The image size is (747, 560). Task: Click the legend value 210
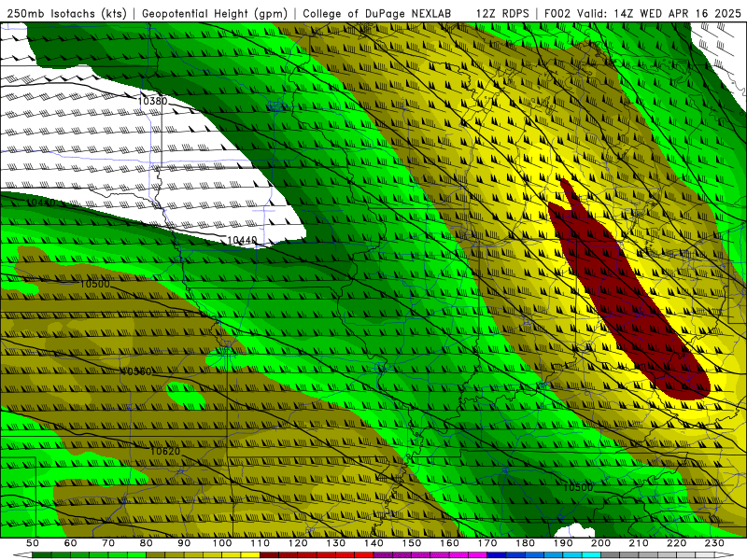[639, 543]
